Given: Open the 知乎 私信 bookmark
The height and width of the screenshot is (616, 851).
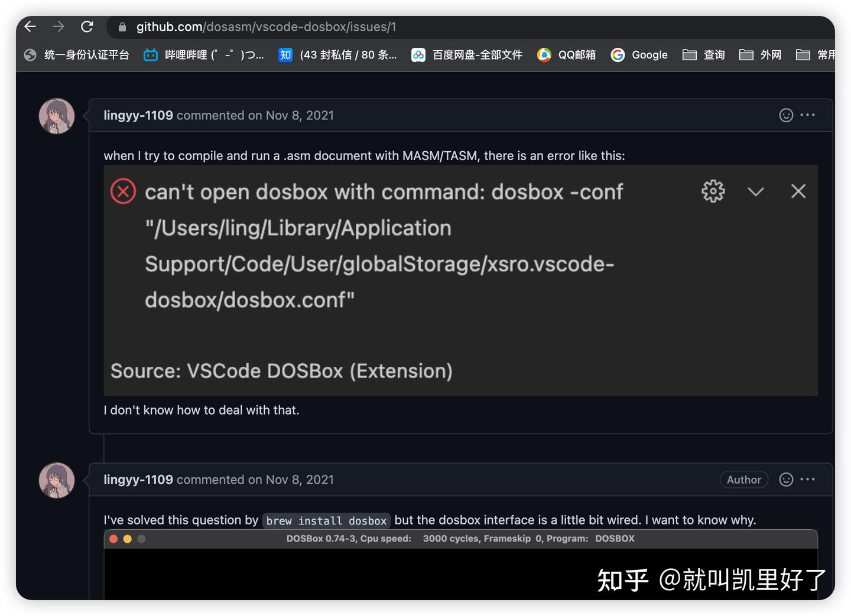Looking at the screenshot, I should click(x=338, y=54).
